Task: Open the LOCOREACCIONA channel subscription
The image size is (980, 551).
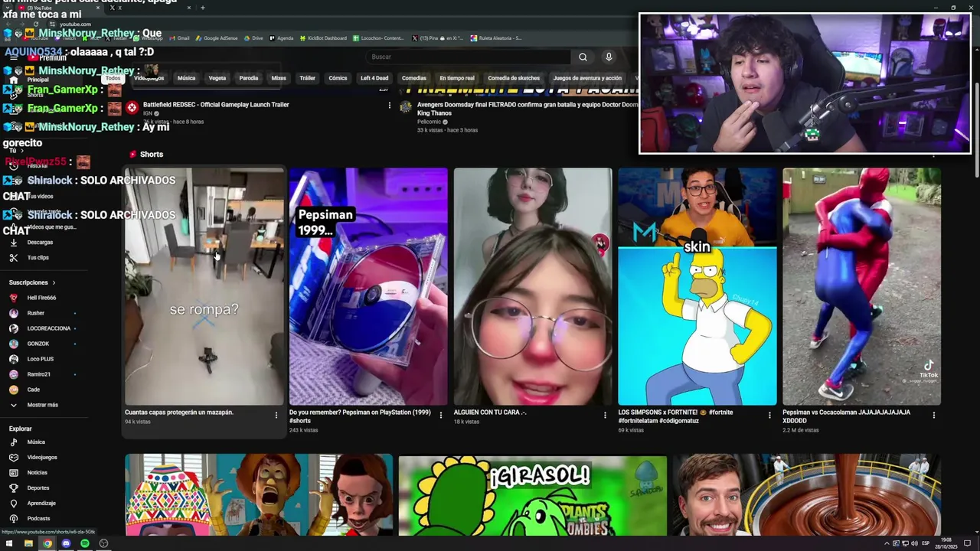Action: (x=40, y=328)
